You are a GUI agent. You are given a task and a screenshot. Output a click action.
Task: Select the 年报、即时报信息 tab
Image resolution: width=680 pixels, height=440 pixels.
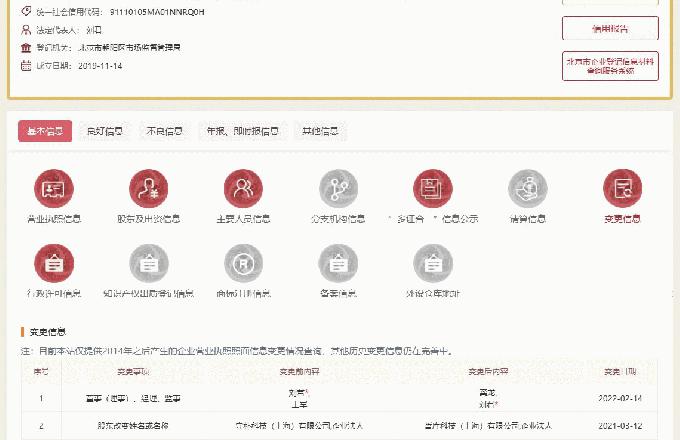(239, 131)
